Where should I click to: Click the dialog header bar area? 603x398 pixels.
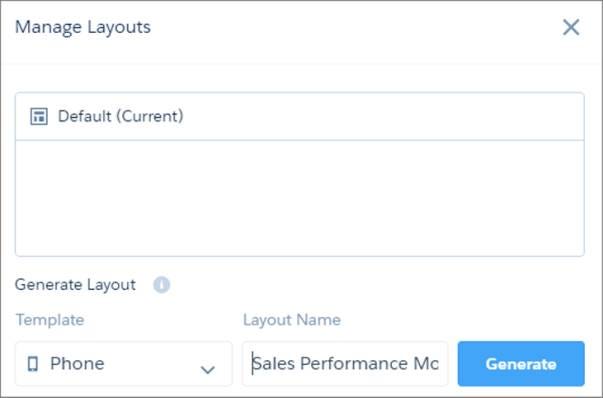[x=302, y=32]
